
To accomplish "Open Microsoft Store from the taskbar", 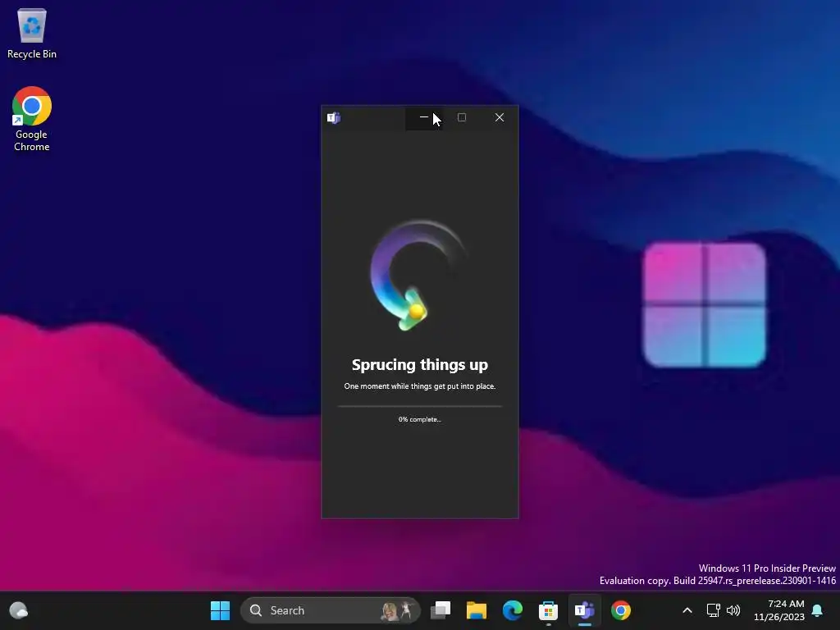I will pyautogui.click(x=548, y=610).
